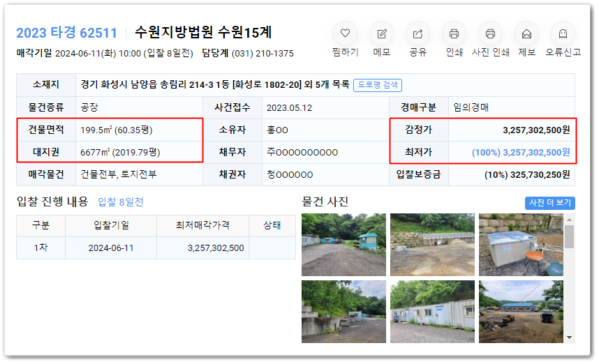Click the 물건 사진 heading
Screen dimensions: 599x364
[325, 202]
